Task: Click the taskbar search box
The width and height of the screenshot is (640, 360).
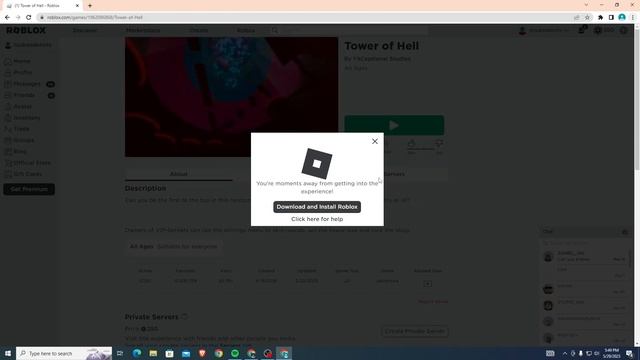Action: click(64, 353)
